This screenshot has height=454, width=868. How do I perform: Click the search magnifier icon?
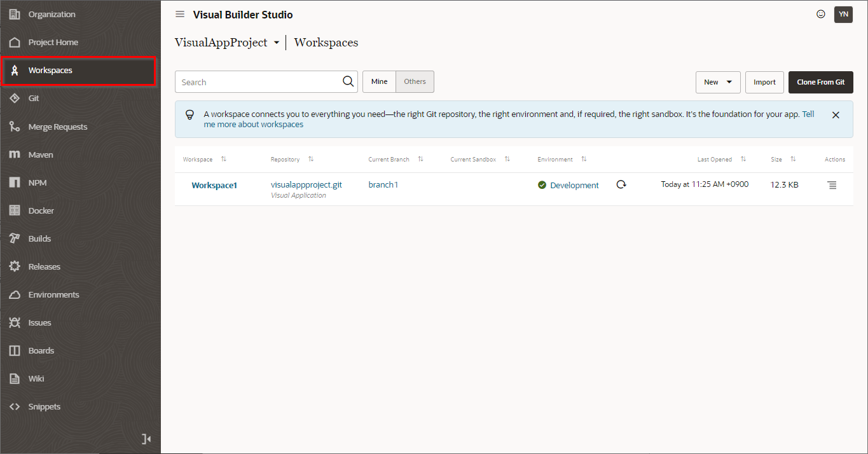point(348,81)
